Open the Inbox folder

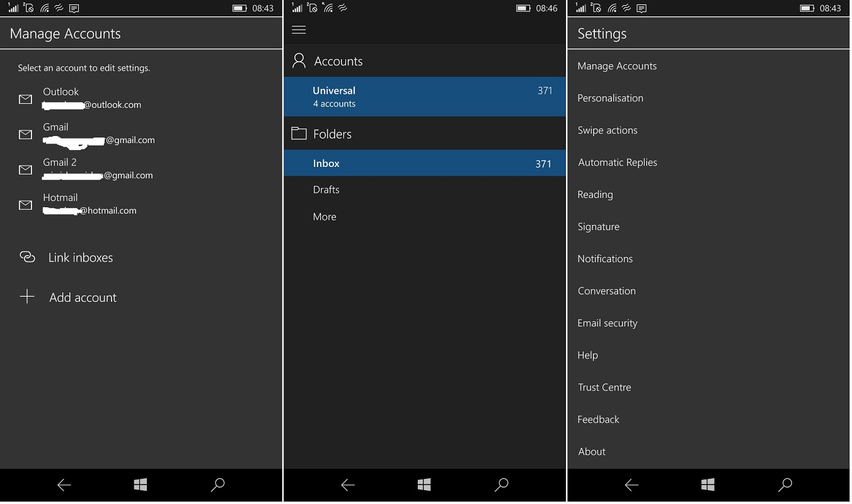tap(425, 163)
